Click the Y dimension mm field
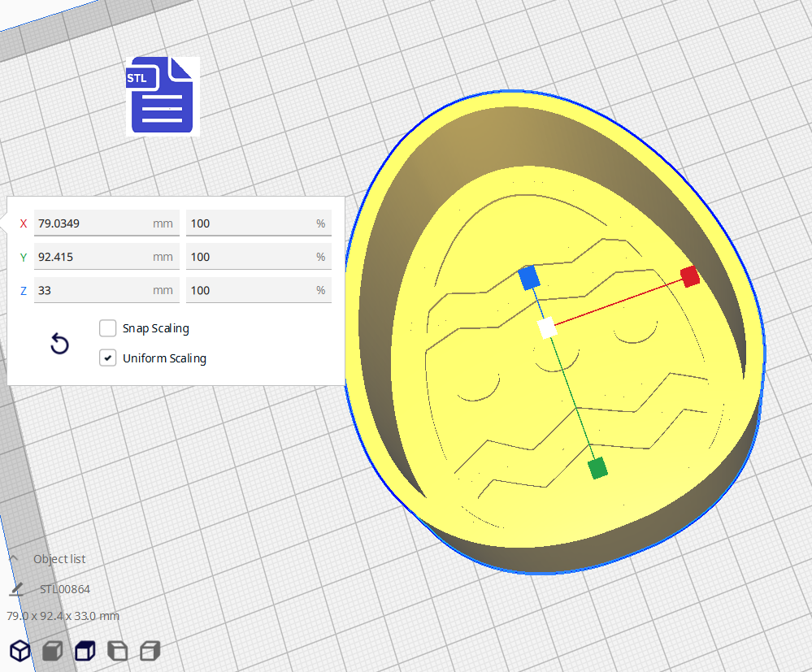Viewport: 812px width, 672px height. tap(93, 257)
